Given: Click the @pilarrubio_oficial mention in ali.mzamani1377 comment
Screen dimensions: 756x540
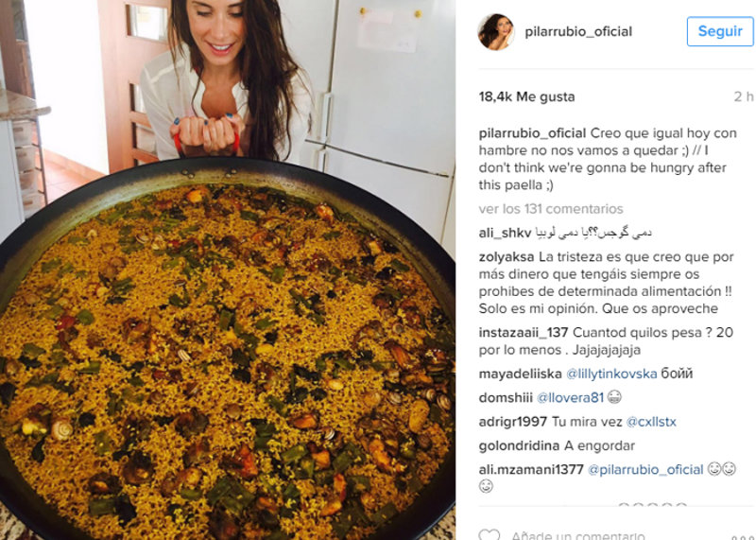Looking at the screenshot, I should [645, 469].
